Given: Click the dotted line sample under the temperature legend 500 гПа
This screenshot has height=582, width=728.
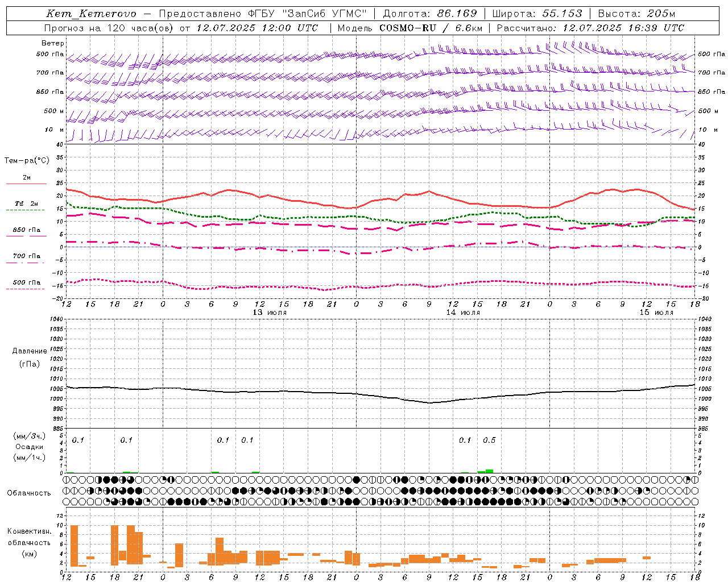Looking at the screenshot, I should (x=26, y=289).
